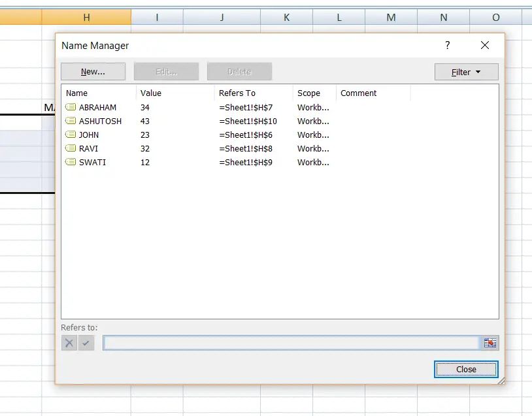Click the =Sheet1!$H$8 reference
532x416 pixels.
[246, 148]
